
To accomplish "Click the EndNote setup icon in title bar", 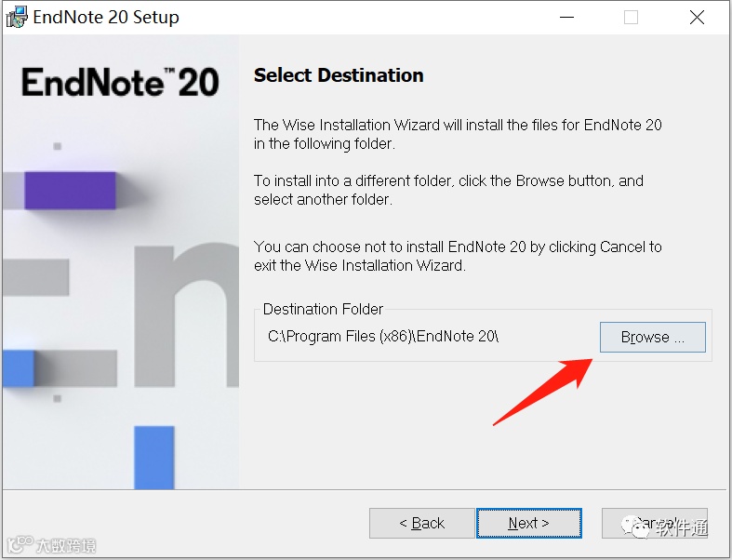I will (17, 18).
